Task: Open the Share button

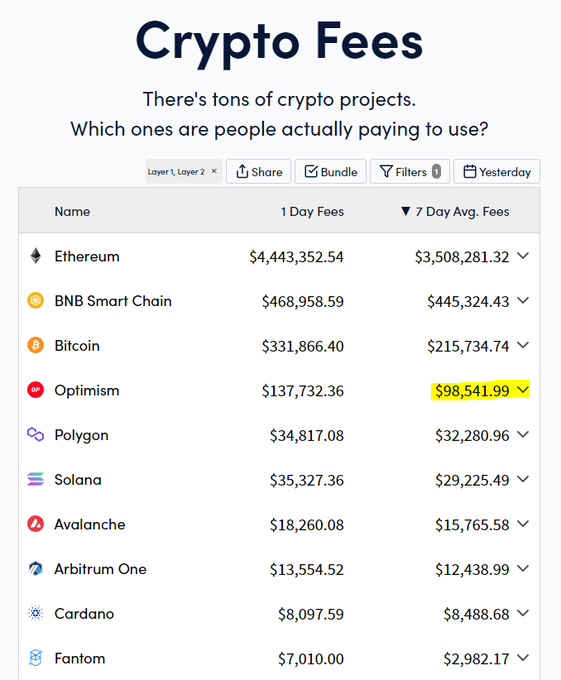Action: pos(258,172)
